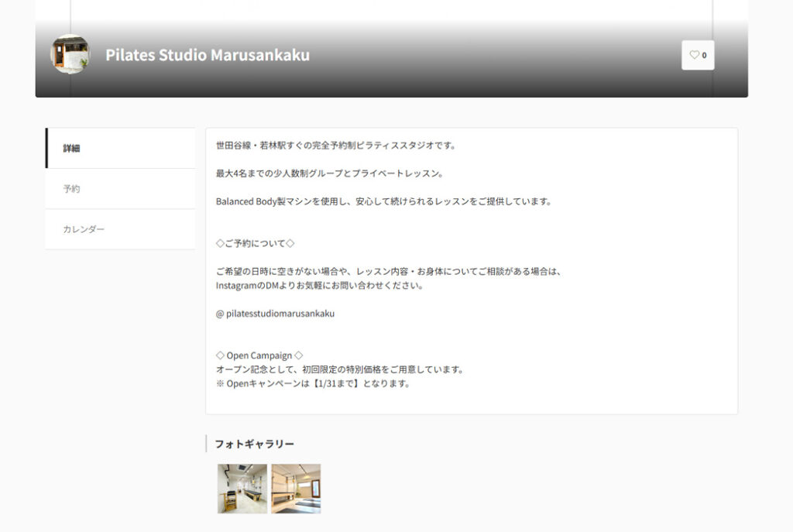
Task: Click the heart favorite icon
Action: tap(695, 55)
